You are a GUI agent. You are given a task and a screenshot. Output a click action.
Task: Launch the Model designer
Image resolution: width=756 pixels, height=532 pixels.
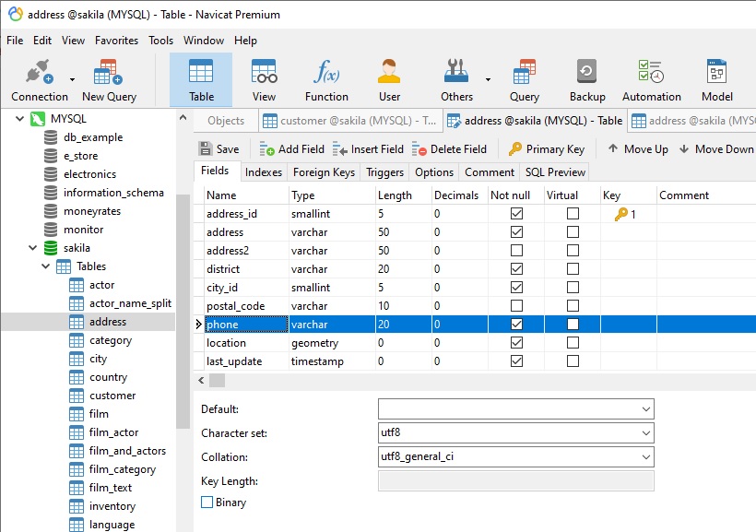coord(716,78)
